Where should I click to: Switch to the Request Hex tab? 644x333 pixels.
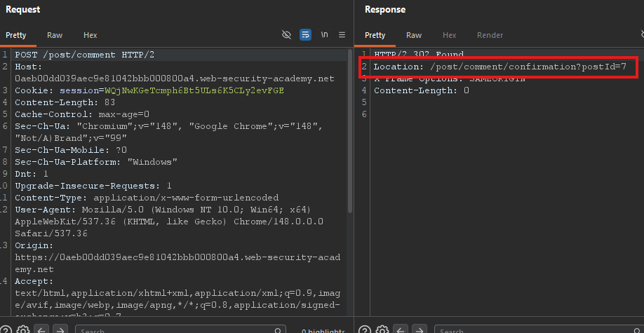coord(90,35)
